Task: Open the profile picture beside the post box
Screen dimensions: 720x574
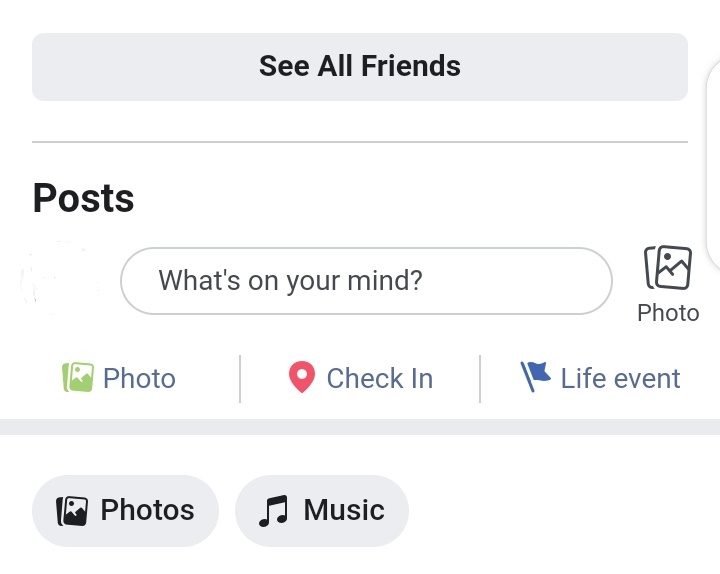Action: (x=62, y=281)
